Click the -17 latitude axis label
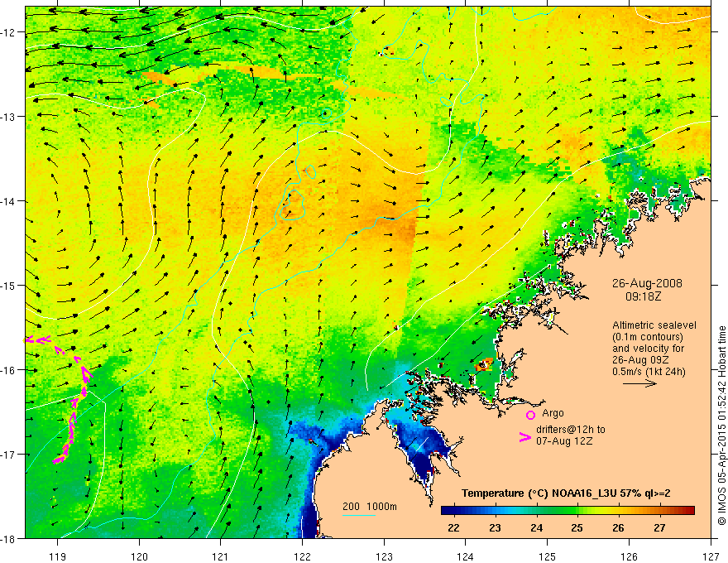Viewport: 728px width, 563px height. click(x=8, y=454)
